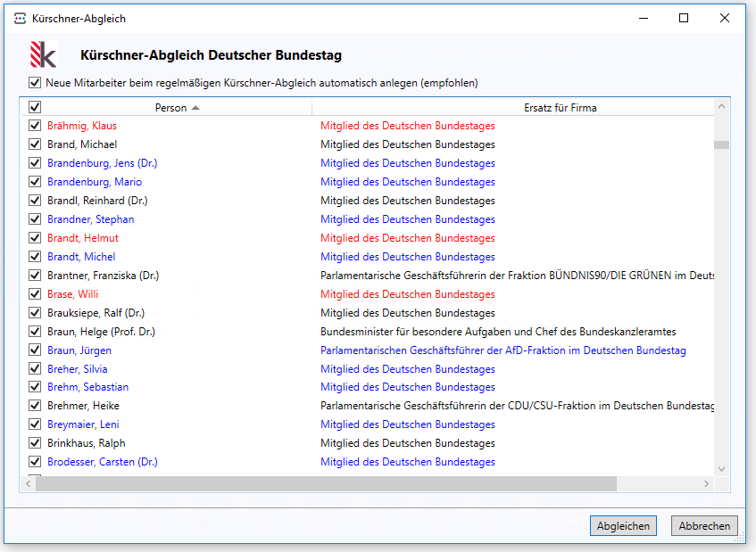This screenshot has width=756, height=552.
Task: Select the name Brehm, Sebastian
Action: (x=87, y=387)
